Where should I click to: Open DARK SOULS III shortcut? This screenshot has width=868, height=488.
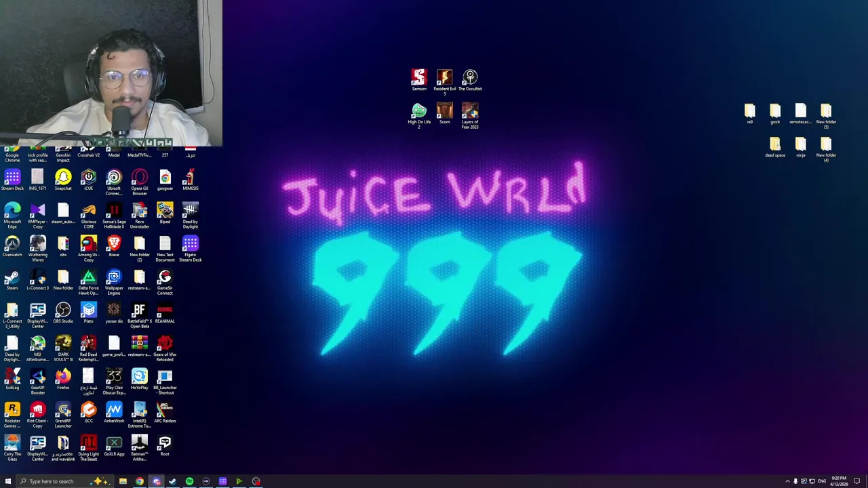pos(63,348)
